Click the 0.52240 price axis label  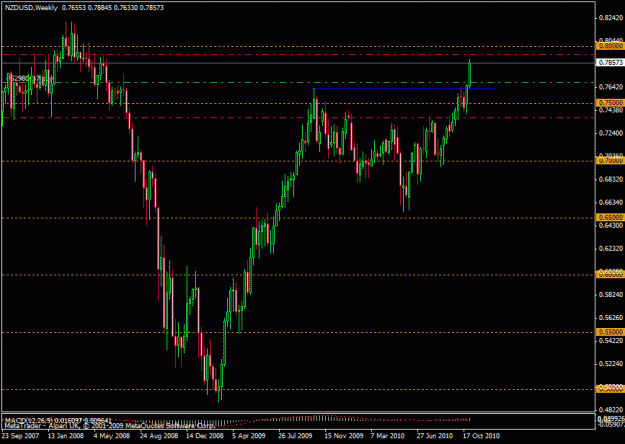click(611, 363)
